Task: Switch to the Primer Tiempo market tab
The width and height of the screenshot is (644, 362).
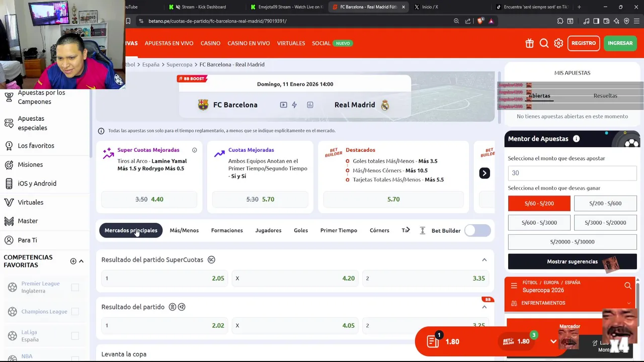Action: [339, 230]
